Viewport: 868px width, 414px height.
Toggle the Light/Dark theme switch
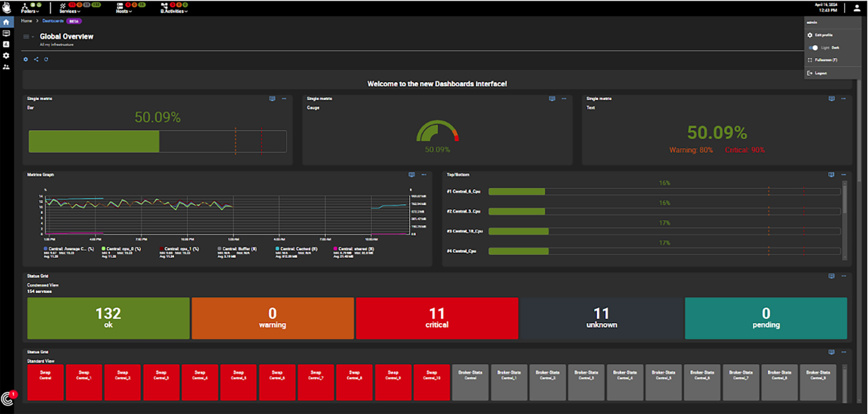(x=813, y=48)
